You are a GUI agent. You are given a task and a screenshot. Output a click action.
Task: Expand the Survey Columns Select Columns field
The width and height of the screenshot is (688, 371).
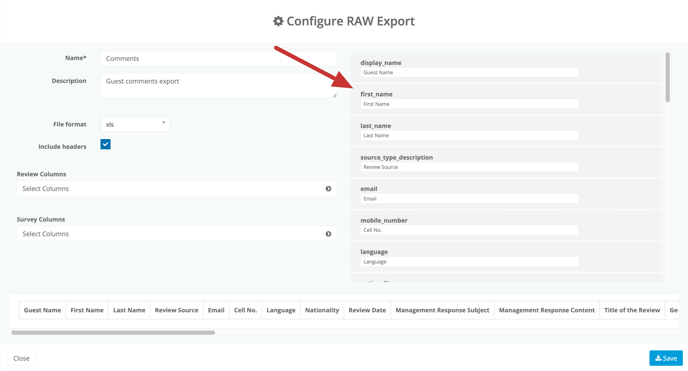coord(177,234)
